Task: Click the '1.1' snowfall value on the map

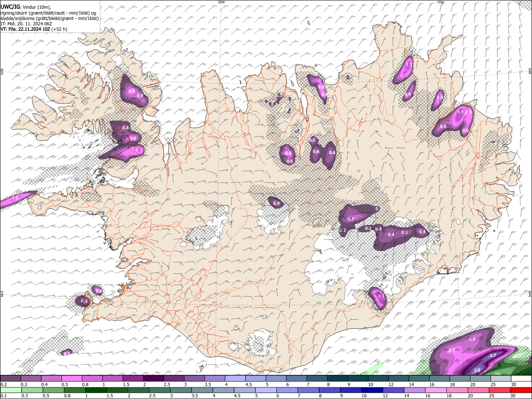Action: click(x=408, y=65)
